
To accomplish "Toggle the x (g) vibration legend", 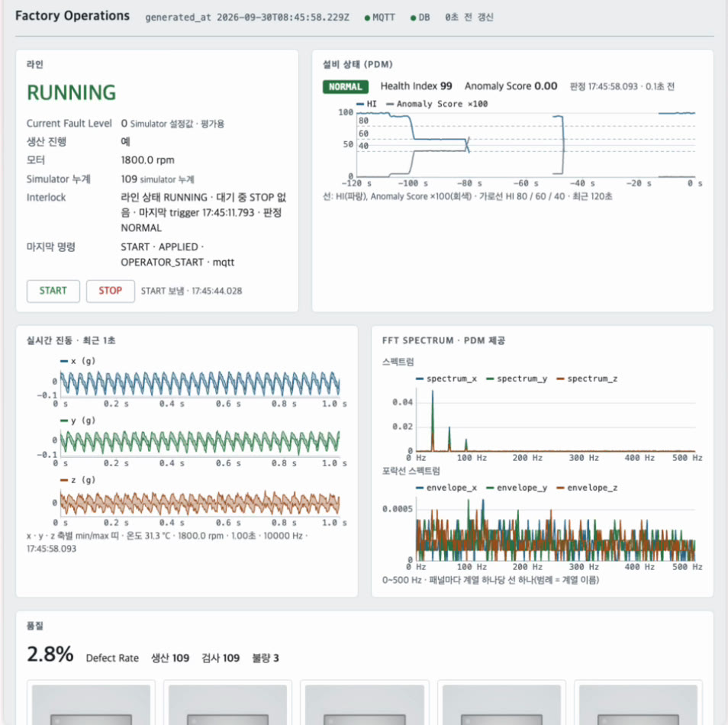I will point(78,361).
